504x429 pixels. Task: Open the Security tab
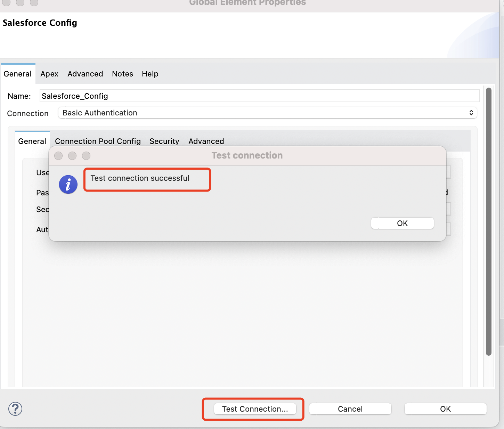(x=164, y=141)
